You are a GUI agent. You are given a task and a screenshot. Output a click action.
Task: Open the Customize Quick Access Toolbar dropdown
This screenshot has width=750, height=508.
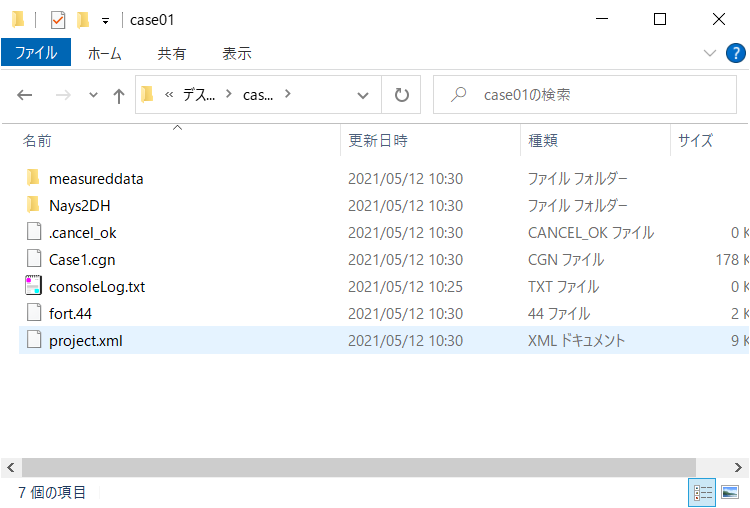[105, 21]
